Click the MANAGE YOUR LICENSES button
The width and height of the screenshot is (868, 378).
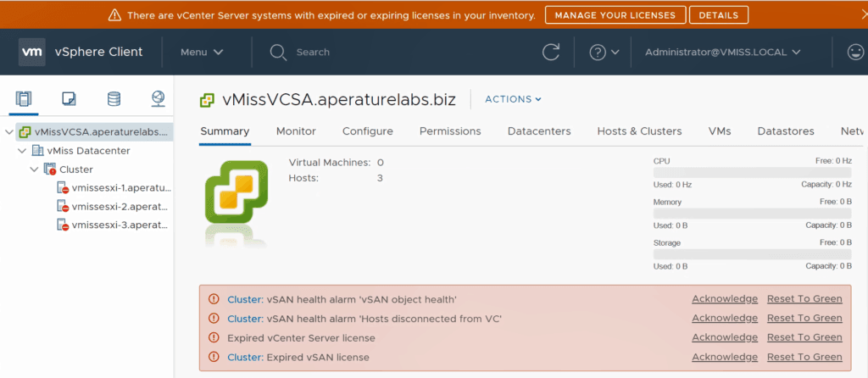pyautogui.click(x=615, y=15)
